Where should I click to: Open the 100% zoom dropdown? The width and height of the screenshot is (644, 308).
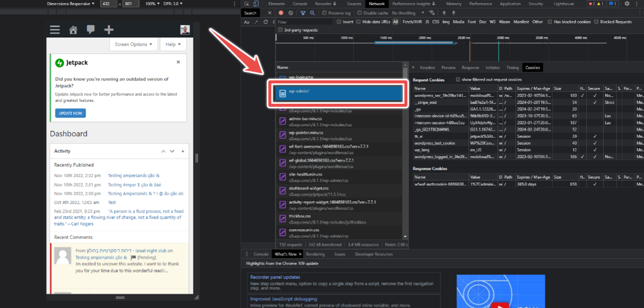point(152,4)
